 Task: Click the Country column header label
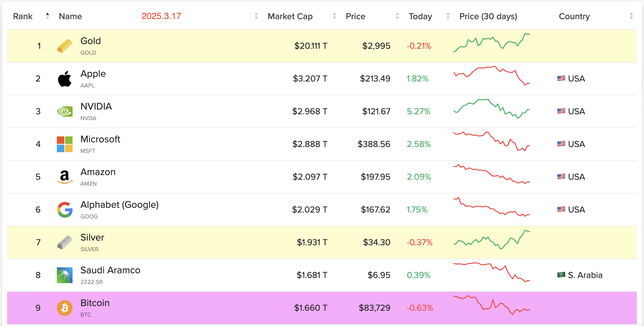coord(574,16)
